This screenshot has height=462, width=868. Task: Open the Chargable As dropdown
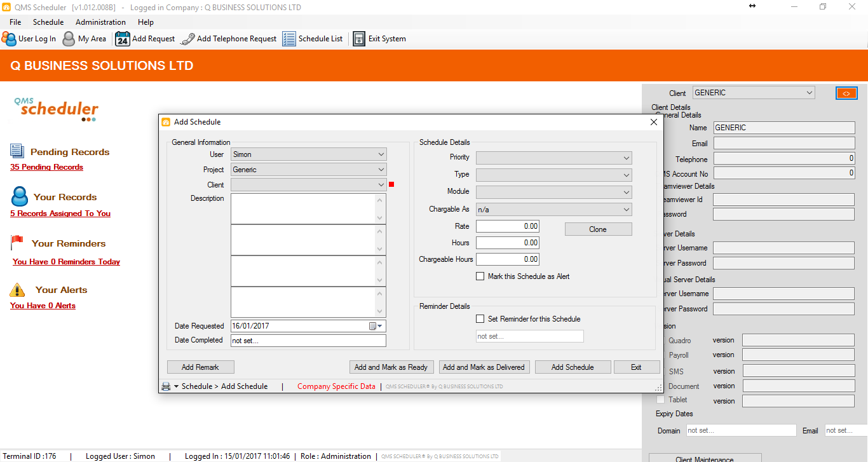[x=554, y=209]
